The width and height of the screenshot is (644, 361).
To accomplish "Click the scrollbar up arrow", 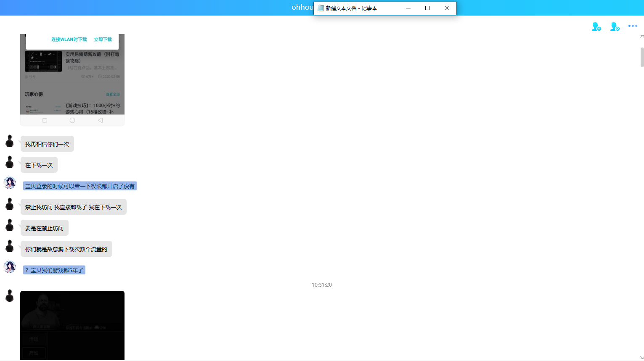I will (x=642, y=37).
